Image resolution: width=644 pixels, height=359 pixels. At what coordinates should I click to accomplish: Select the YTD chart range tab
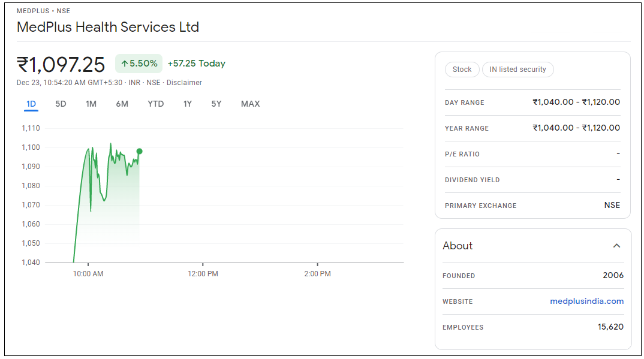[156, 104]
